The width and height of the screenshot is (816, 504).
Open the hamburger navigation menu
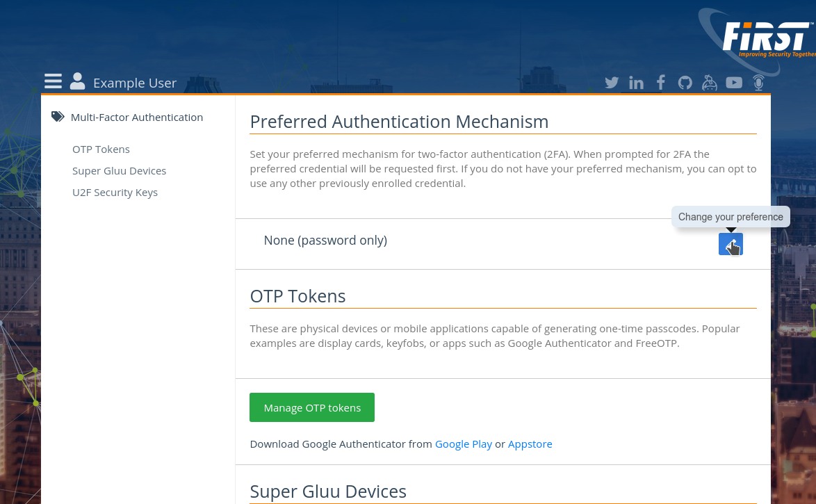pyautogui.click(x=53, y=81)
